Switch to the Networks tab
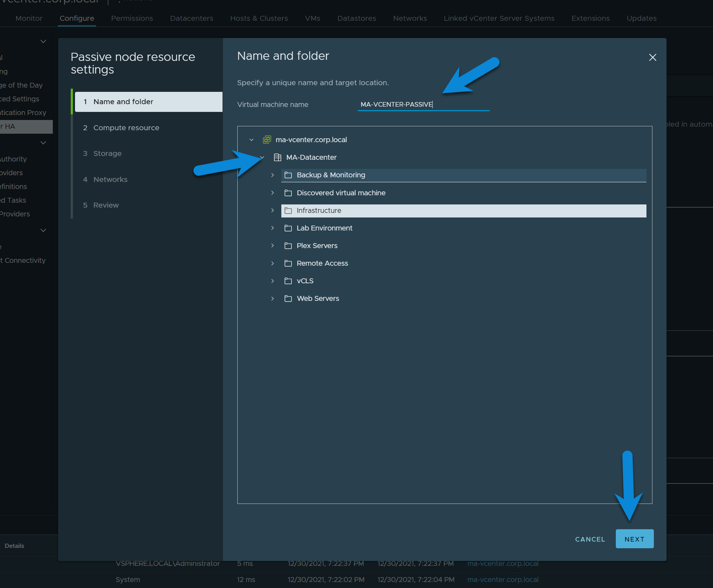The image size is (713, 588). coord(410,18)
